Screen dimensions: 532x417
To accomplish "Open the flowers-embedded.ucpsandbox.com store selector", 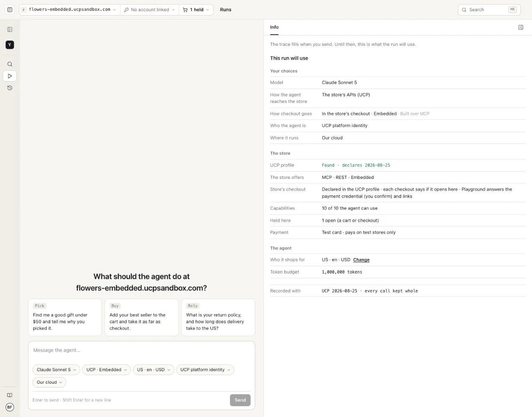I will (x=69, y=10).
